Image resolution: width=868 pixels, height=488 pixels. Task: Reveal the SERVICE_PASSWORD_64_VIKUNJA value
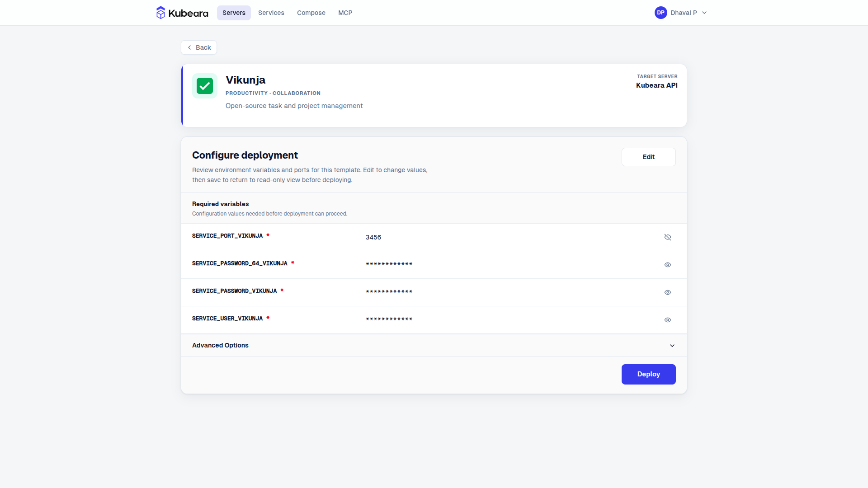point(668,265)
